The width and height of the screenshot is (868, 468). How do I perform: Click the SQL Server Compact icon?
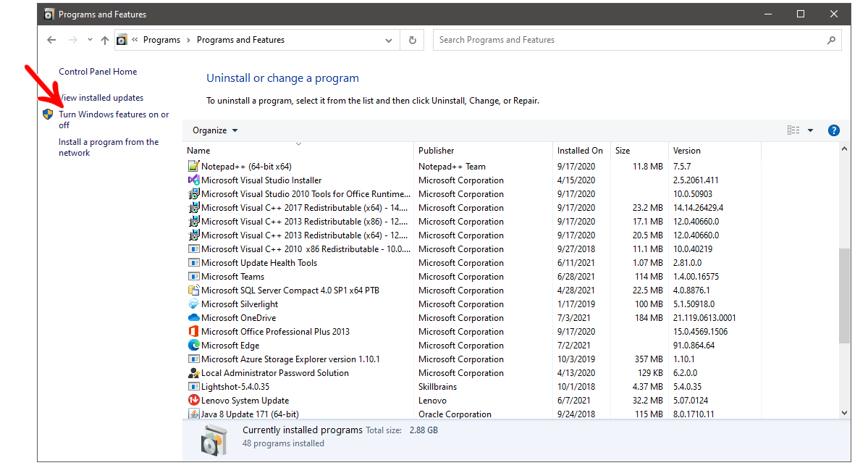194,291
